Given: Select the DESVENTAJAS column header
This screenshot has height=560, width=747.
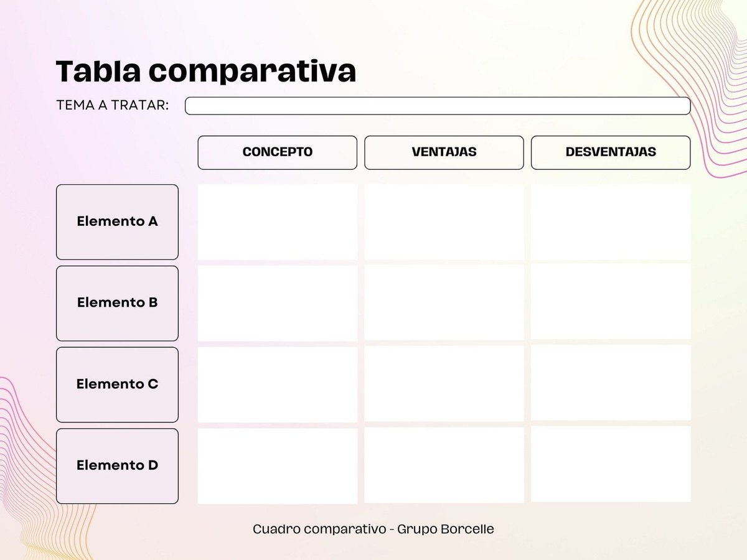Looking at the screenshot, I should pos(611,152).
